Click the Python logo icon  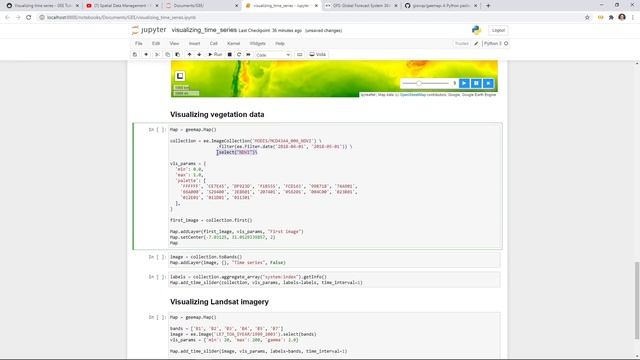[x=476, y=30]
